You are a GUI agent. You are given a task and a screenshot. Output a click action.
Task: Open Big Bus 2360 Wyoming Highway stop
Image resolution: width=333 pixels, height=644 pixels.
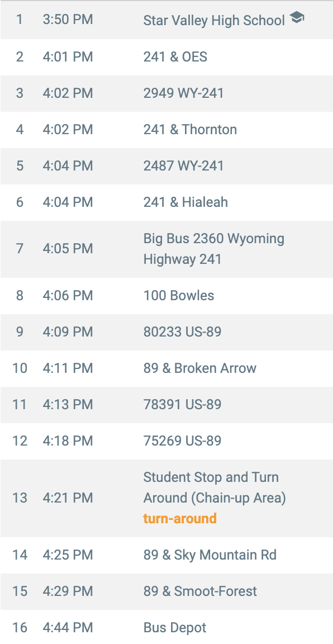(x=166, y=249)
